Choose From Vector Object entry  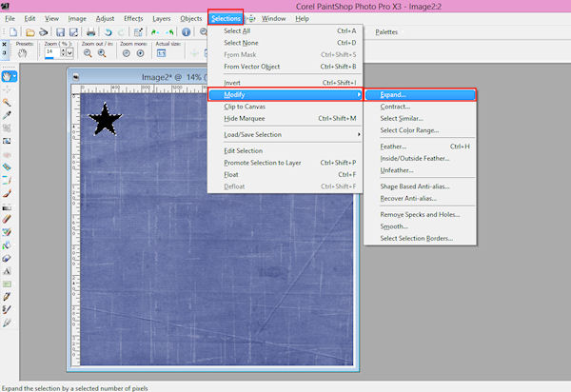(x=285, y=67)
